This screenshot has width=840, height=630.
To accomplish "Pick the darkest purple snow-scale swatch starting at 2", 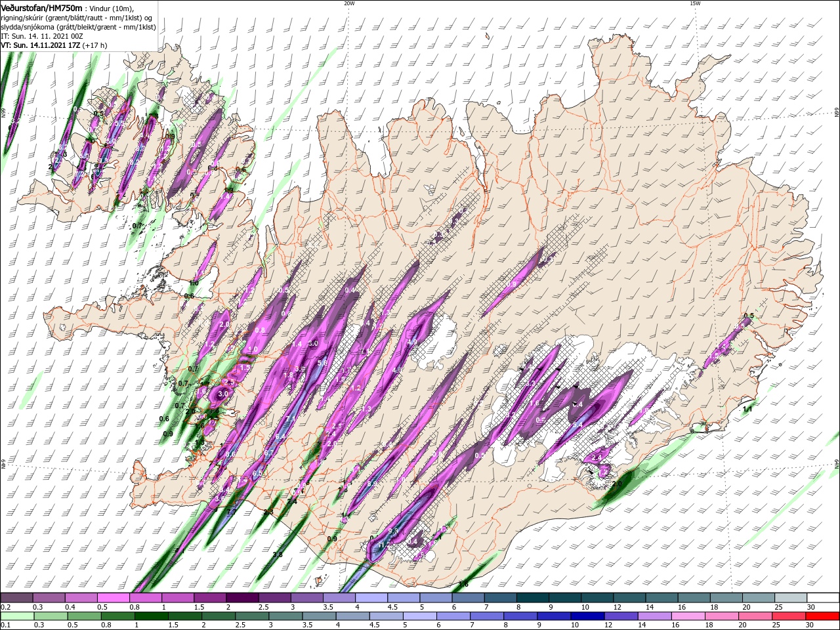I will (242, 598).
